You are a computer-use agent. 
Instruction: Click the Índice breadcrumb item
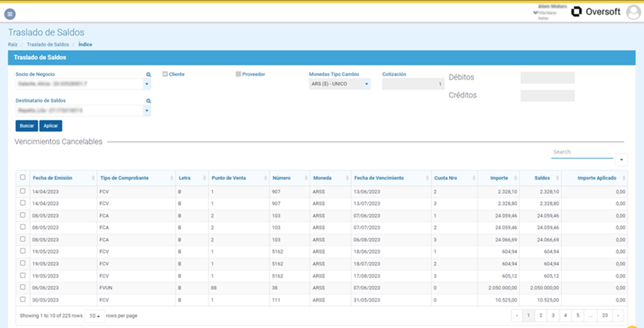point(85,45)
